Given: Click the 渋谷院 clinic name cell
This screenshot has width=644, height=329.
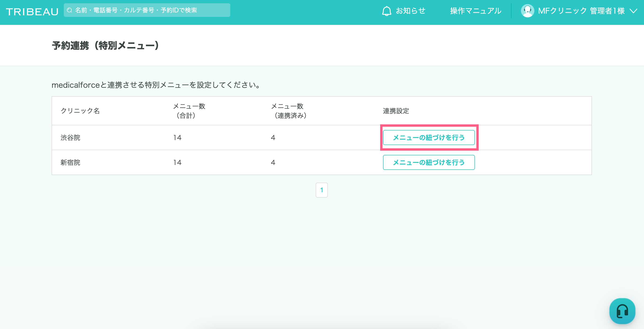Looking at the screenshot, I should (x=70, y=138).
